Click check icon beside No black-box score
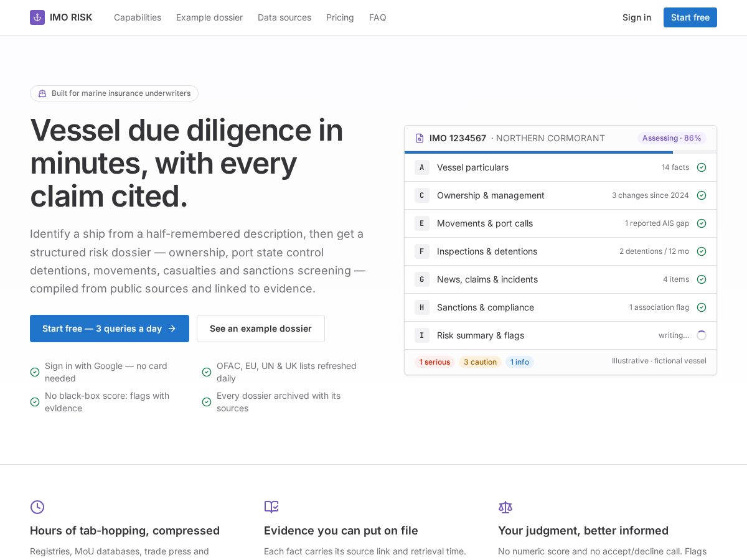Viewport: 747px width, 560px height. pos(35,402)
